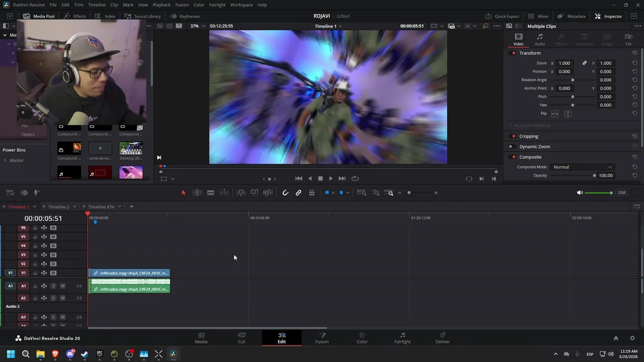Select the arrow Selection Mode tool

183,193
